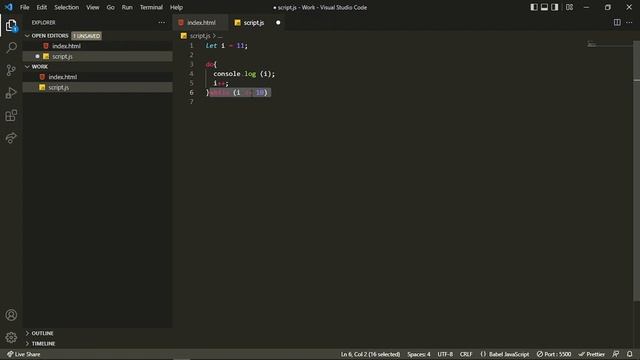Click line number 4 in gutter

click(x=191, y=73)
